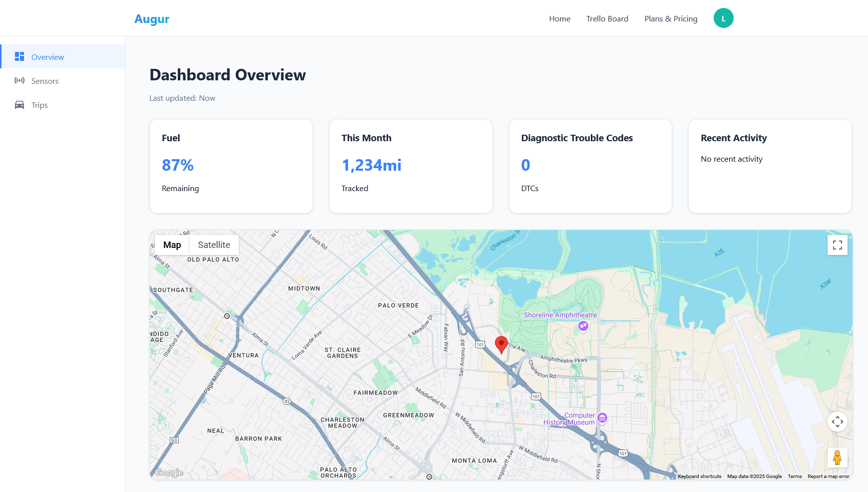The width and height of the screenshot is (868, 492).
Task: Open the user avatar 'L' menu
Action: (x=723, y=18)
